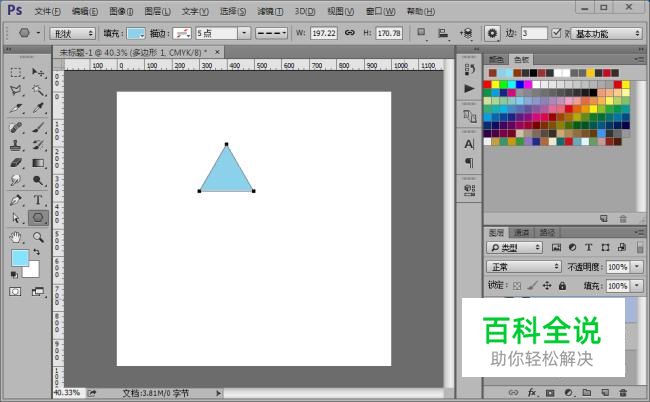Toggle lock position
Image resolution: width=650 pixels, height=402 pixels.
547,286
